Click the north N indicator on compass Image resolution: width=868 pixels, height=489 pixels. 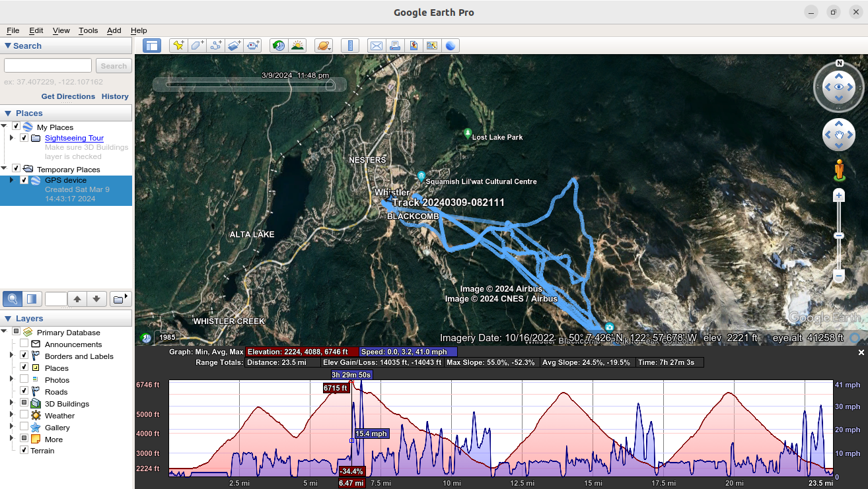tap(839, 63)
